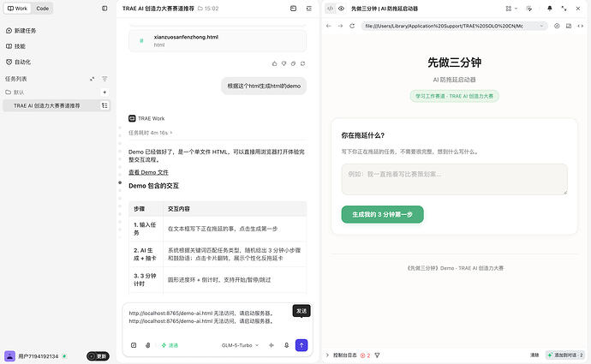The height and width of the screenshot is (364, 591).
Task: Open the GLM-5-Turbo model dropdown
Action: (x=240, y=345)
